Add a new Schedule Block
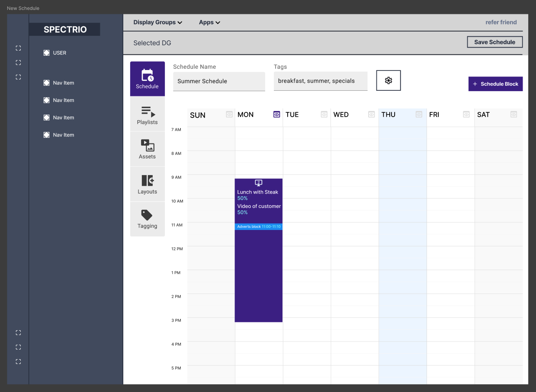This screenshot has width=536, height=392. (495, 84)
